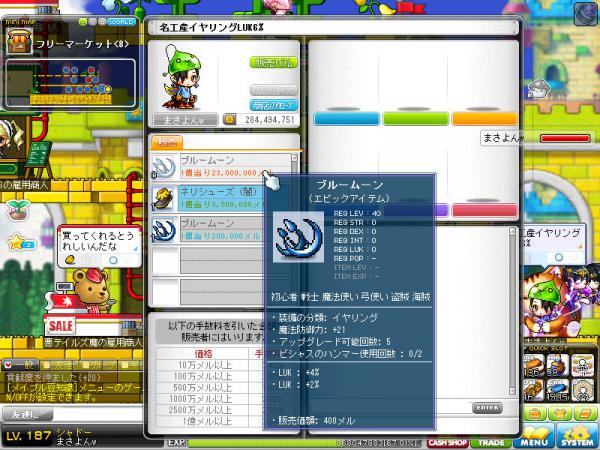Click the main chat input field
This screenshot has height=450, width=600.
[98, 414]
